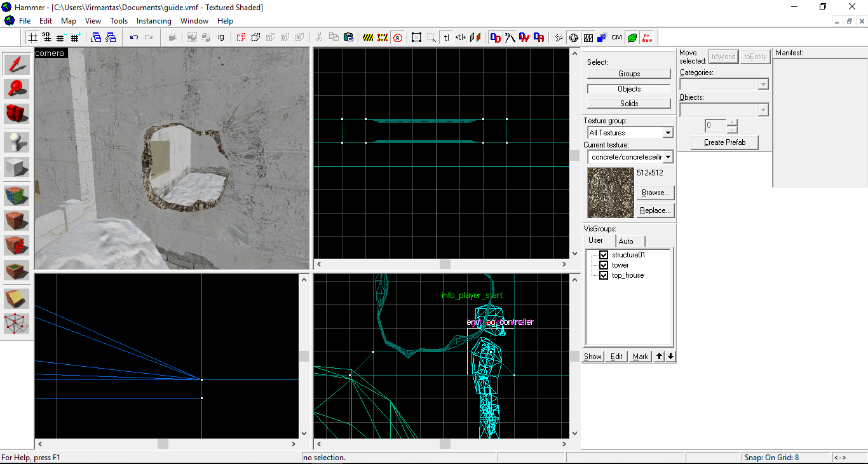Click the nodraw texture toolbar button
868x464 pixels.
point(646,38)
